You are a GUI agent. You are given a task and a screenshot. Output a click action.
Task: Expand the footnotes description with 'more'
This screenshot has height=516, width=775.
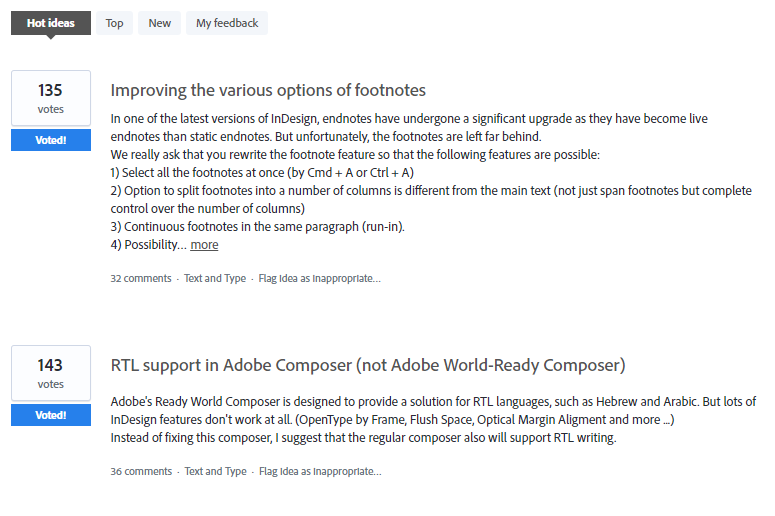click(204, 245)
